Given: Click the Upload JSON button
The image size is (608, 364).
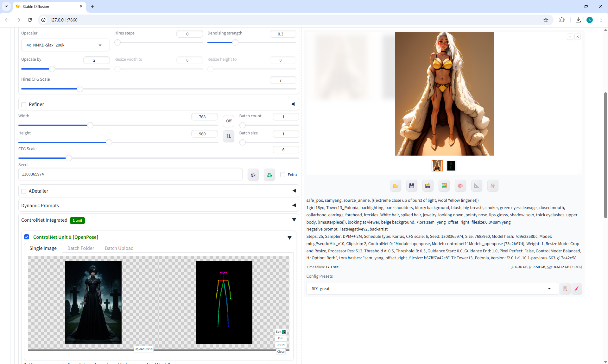Looking at the screenshot, I should click(x=143, y=349).
